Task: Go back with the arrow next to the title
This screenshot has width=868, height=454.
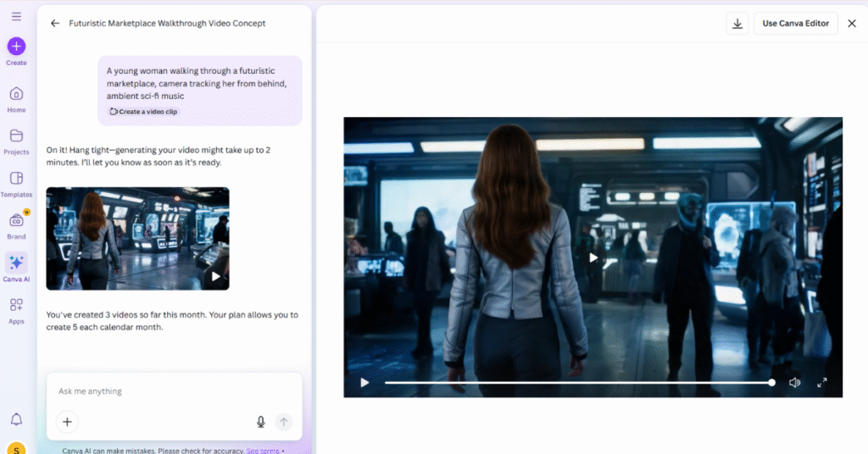Action: [55, 23]
